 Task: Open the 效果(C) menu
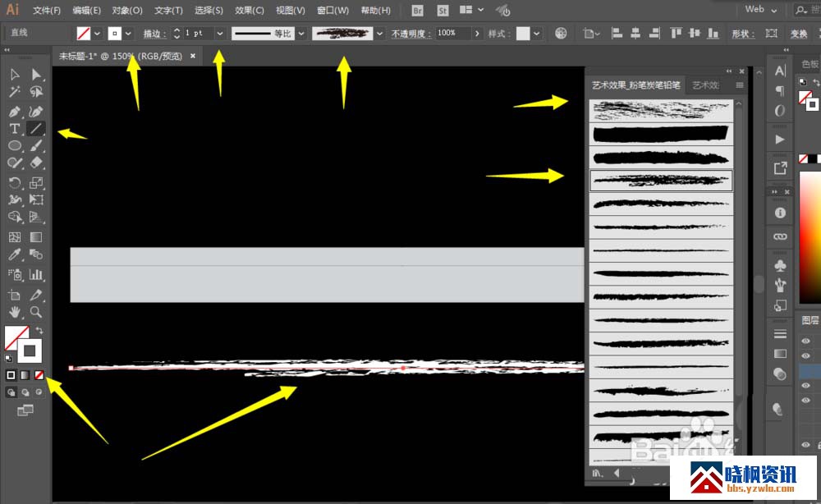click(x=249, y=11)
